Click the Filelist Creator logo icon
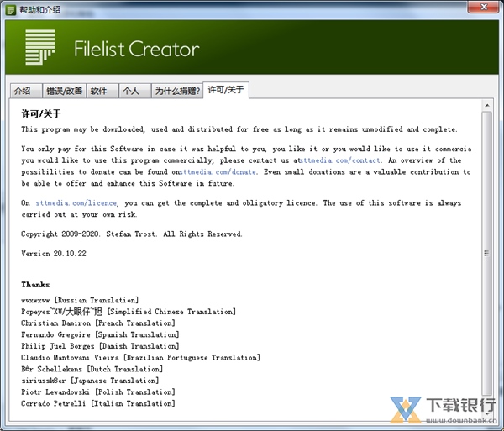 point(40,47)
